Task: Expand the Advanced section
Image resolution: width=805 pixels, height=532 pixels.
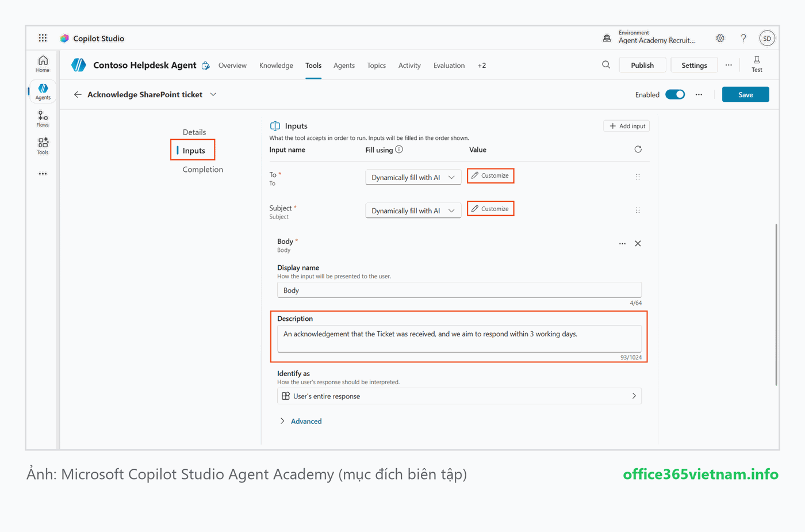Action: (301, 421)
